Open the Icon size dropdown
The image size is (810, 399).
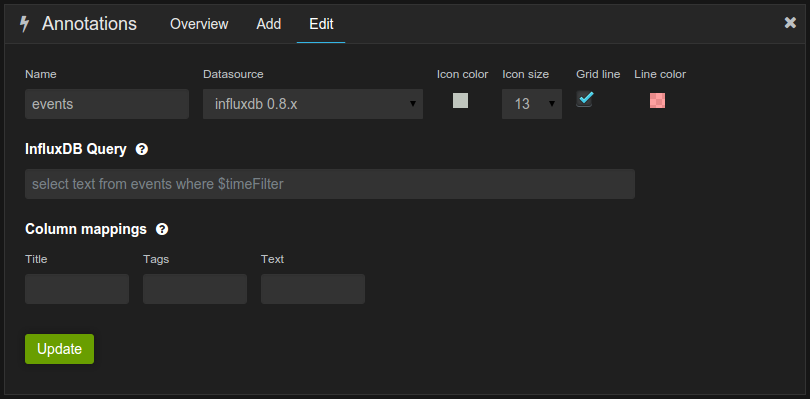pos(532,104)
